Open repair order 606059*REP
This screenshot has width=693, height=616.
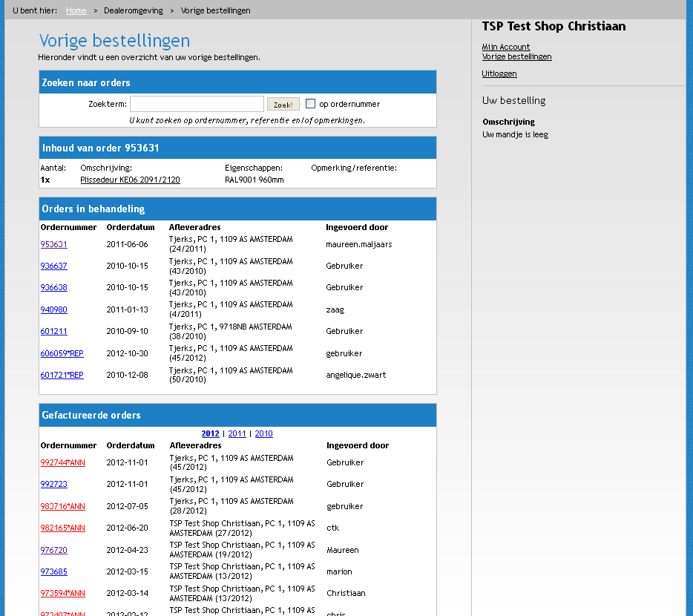62,353
